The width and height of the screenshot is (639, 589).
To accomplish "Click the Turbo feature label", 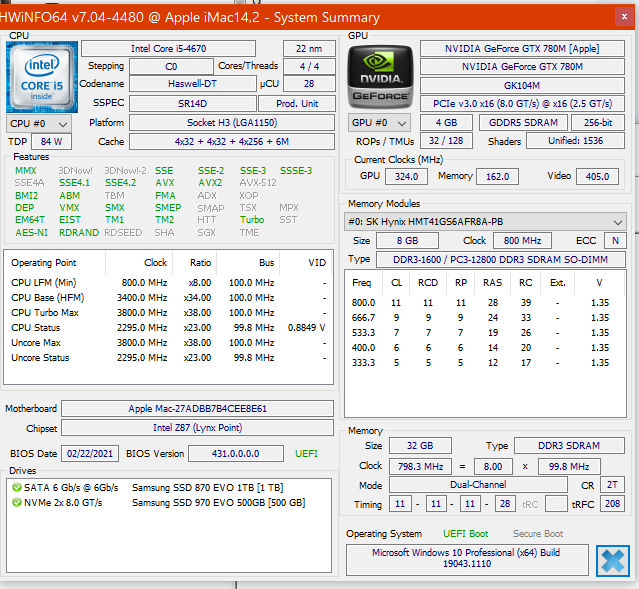I will 252,220.
